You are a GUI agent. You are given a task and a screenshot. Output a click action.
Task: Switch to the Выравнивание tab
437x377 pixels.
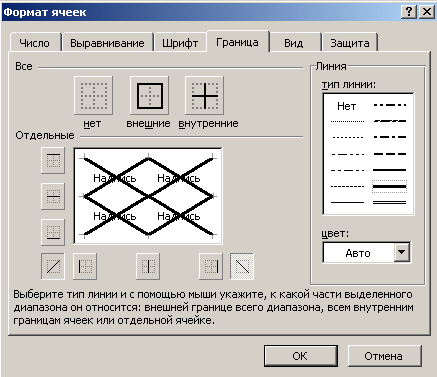coord(107,43)
